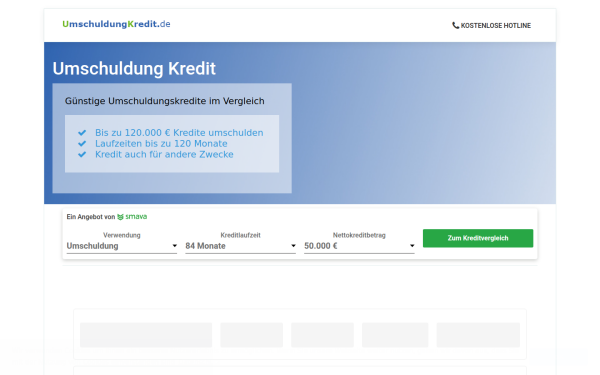Click the checkmark beside Bis zu 120.000 €

point(82,133)
